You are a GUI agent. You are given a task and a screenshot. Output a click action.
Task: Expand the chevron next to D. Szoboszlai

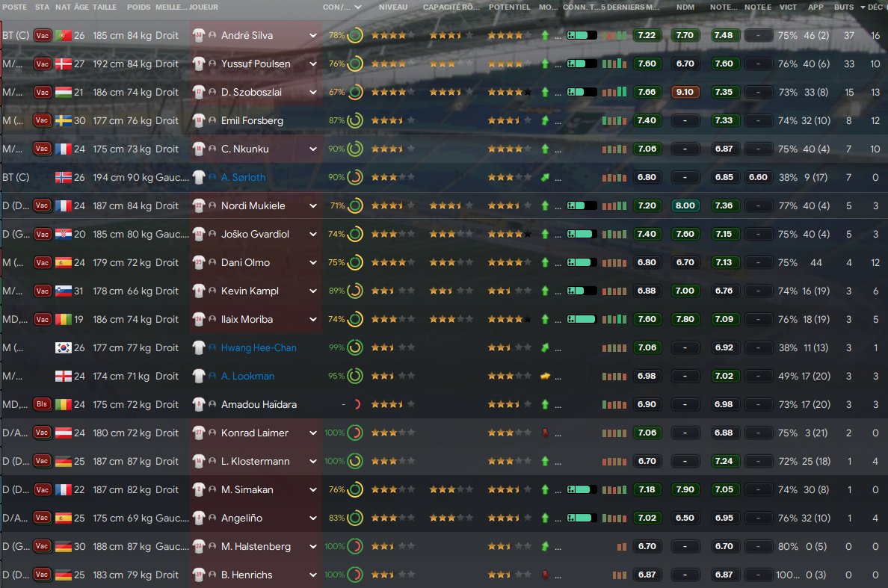(x=312, y=92)
